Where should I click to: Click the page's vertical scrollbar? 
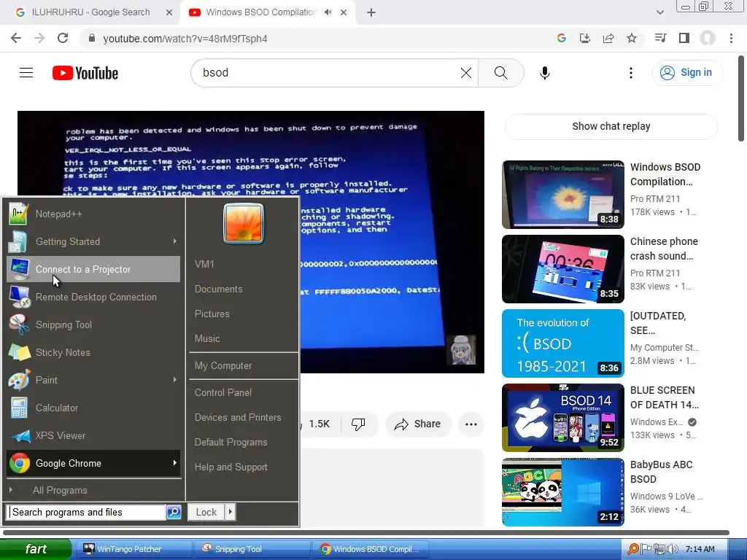coord(741,98)
